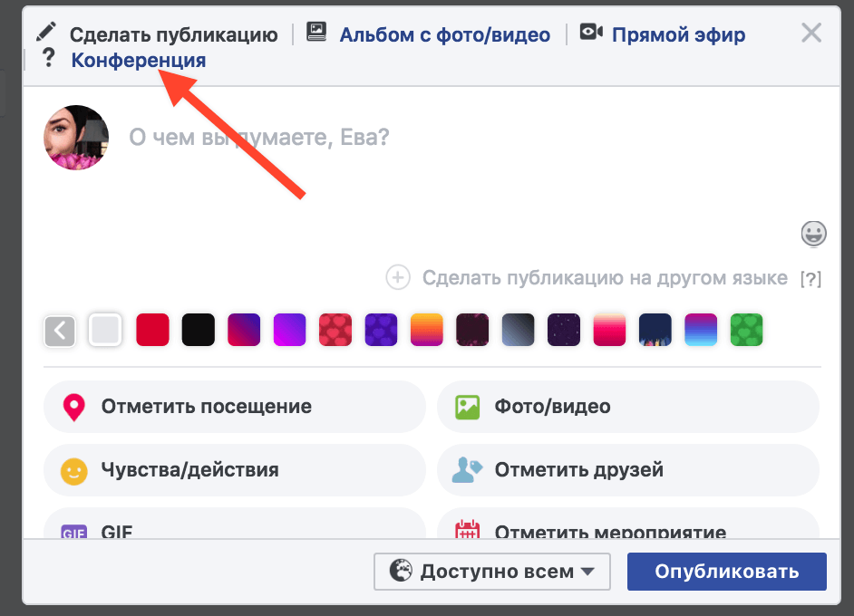Add a GIF to the post
This screenshot has width=854, height=616.
[x=234, y=524]
